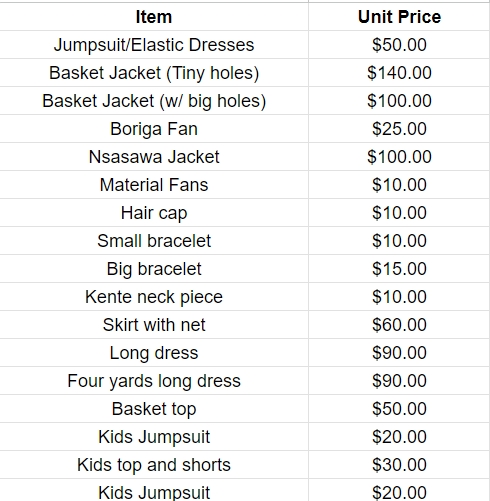
Task: Click the Hair cap cell
Action: (x=154, y=213)
